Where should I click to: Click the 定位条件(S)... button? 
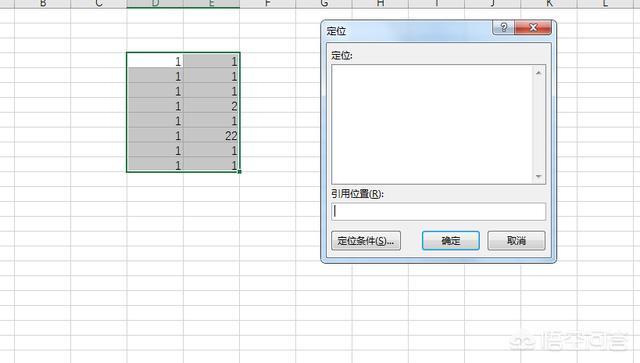[366, 241]
